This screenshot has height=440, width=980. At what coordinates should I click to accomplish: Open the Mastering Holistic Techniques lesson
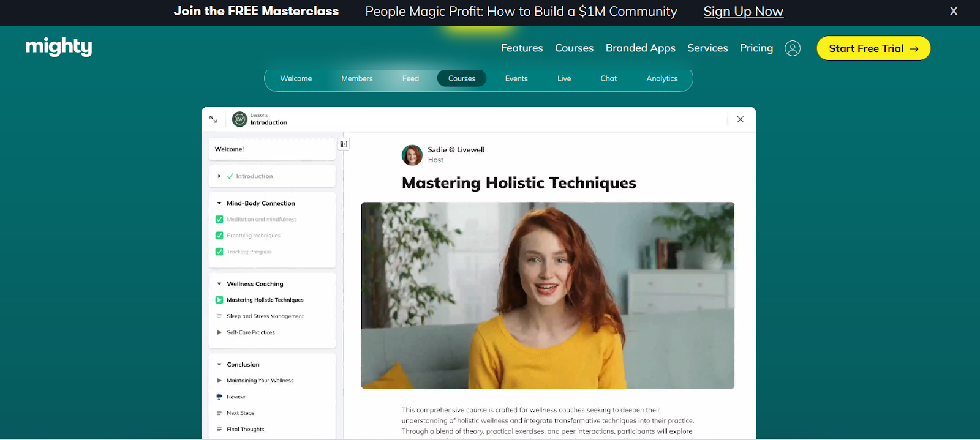[265, 300]
